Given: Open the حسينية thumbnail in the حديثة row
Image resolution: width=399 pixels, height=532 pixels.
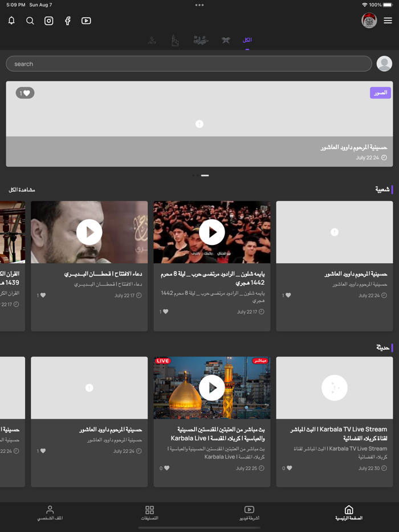Looking at the screenshot, I should (89, 387).
